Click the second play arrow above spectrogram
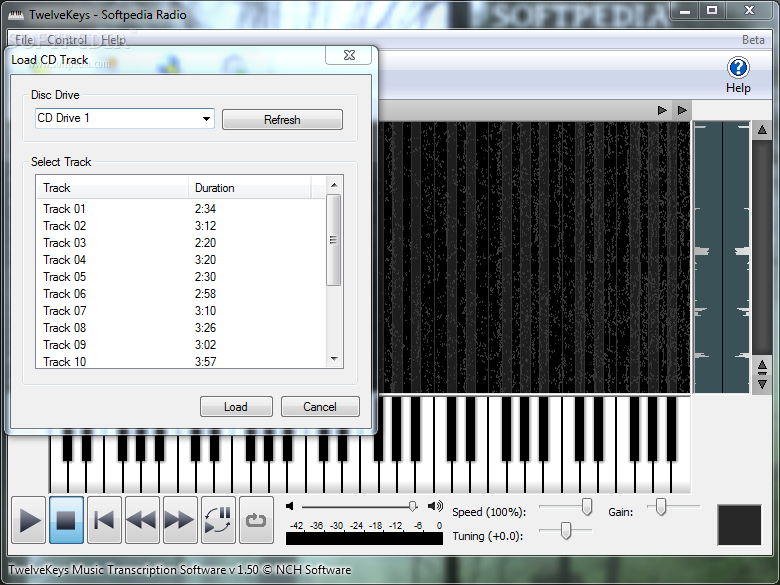 coord(682,110)
